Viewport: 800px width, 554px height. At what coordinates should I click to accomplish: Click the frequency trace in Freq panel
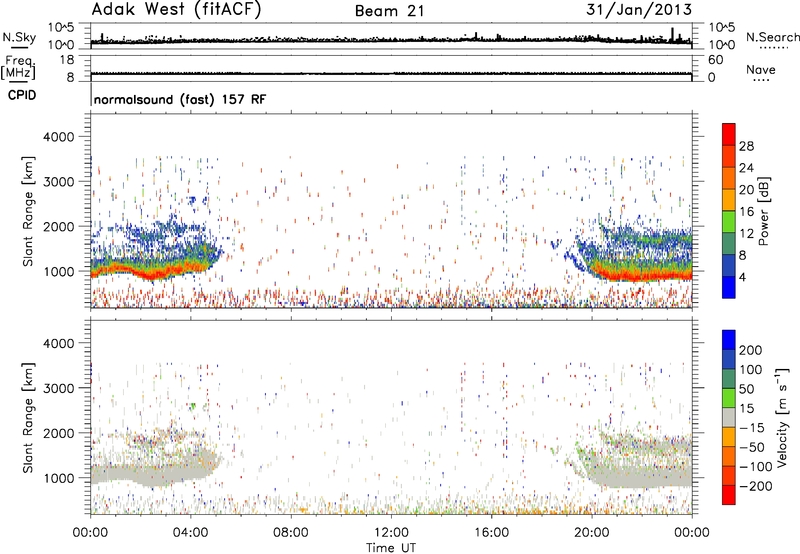[391, 74]
